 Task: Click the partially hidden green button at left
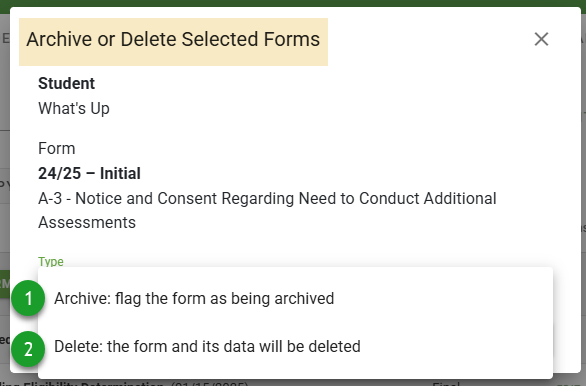click(5, 284)
